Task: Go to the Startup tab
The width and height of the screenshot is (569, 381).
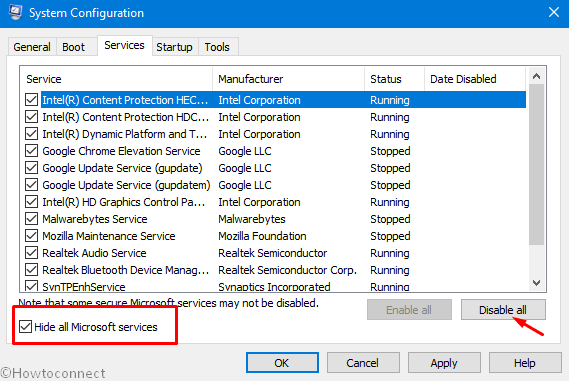Action: coord(175,47)
